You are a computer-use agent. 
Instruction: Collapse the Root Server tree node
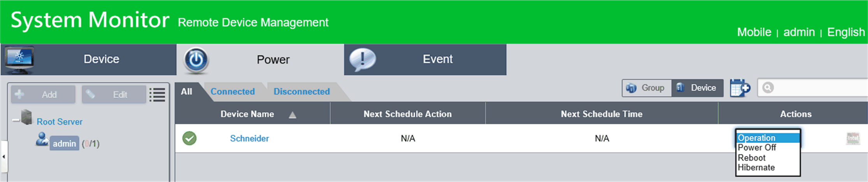[15, 121]
